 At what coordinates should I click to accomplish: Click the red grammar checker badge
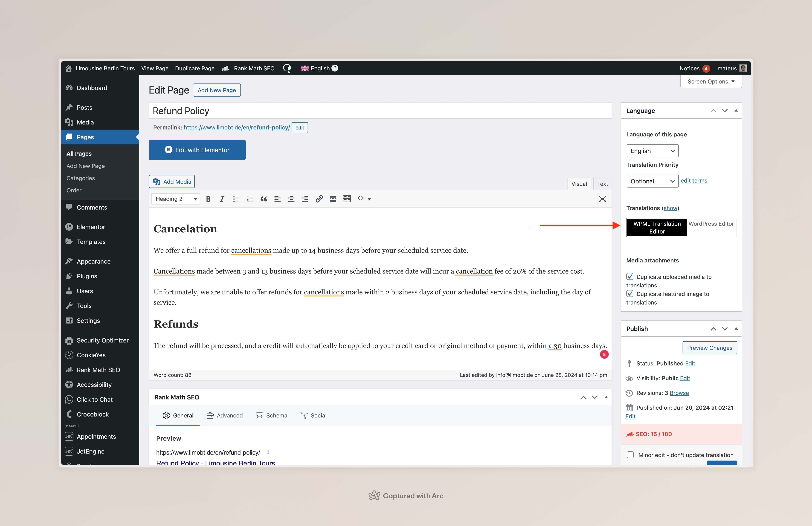(x=604, y=354)
